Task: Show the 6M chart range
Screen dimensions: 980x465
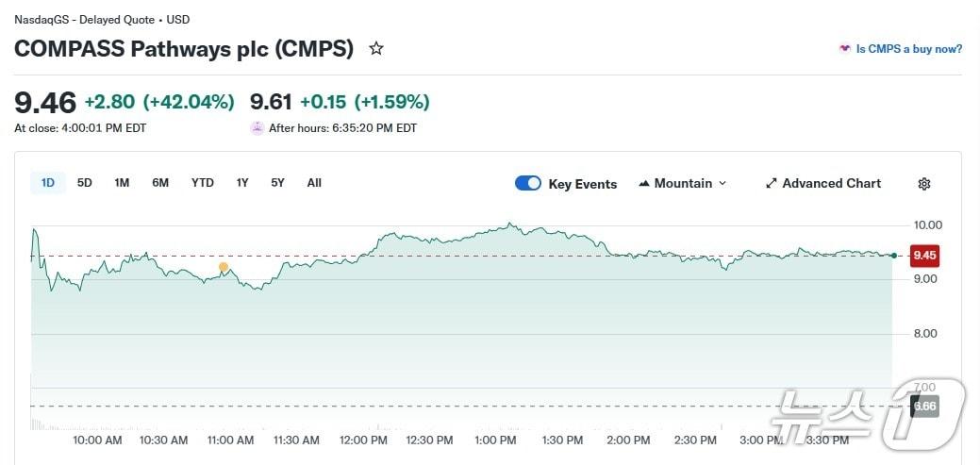Action: [x=160, y=183]
